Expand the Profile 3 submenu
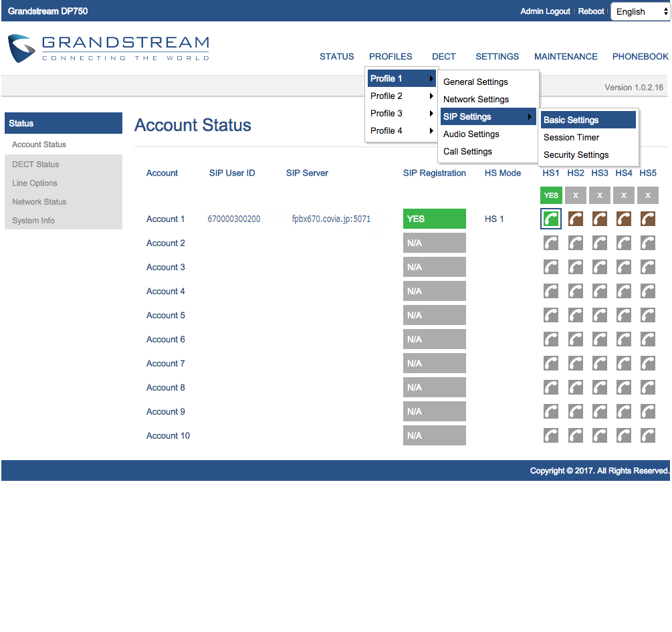Image resolution: width=672 pixels, height=632 pixels. pos(401,113)
